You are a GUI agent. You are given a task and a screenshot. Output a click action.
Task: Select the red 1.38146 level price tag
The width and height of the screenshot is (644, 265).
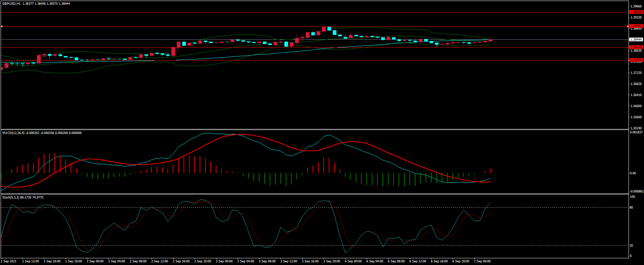[x=636, y=47]
